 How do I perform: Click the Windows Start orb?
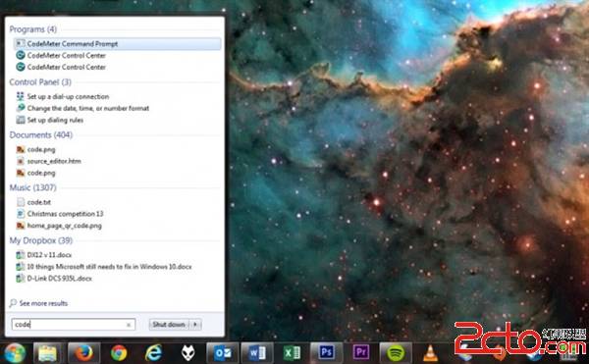pos(14,353)
